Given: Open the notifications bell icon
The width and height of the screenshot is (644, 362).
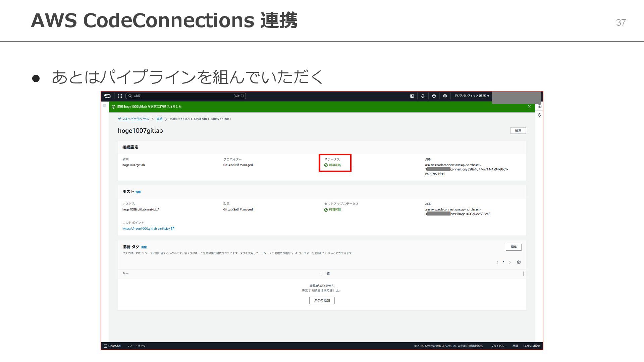Looking at the screenshot, I should [423, 96].
